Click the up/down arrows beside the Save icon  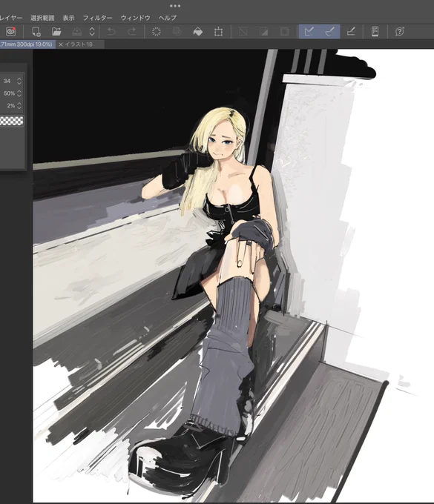pos(92,31)
